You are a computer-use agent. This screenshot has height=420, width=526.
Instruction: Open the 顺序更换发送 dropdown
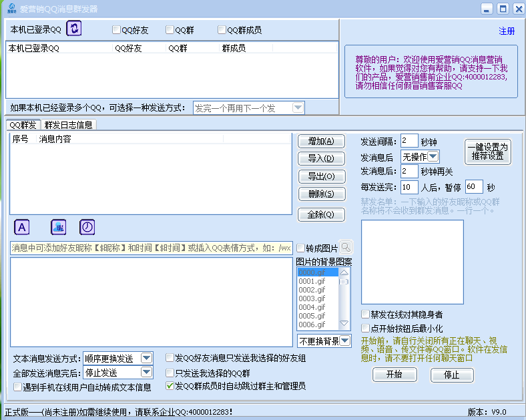(x=146, y=359)
